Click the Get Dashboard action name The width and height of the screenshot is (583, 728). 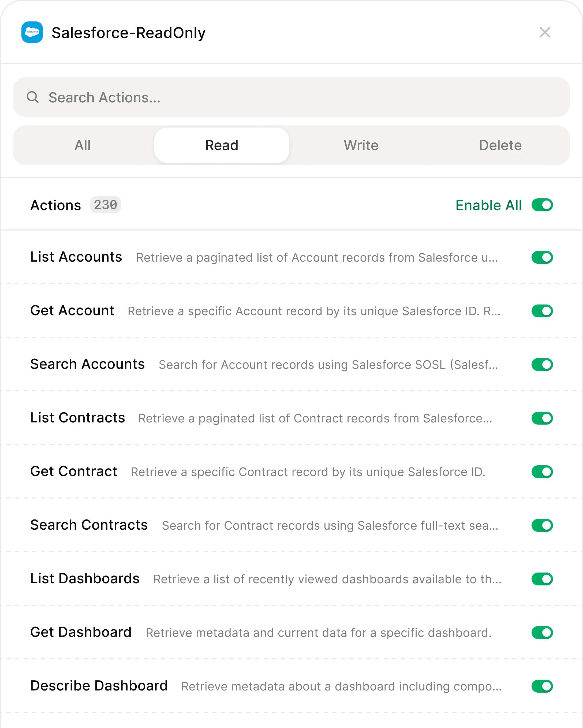tap(81, 632)
